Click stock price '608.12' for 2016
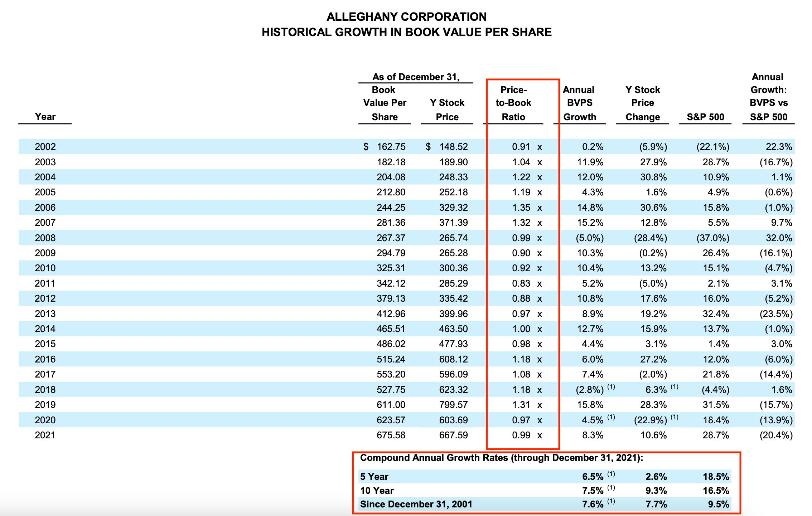812x516 pixels. (454, 359)
